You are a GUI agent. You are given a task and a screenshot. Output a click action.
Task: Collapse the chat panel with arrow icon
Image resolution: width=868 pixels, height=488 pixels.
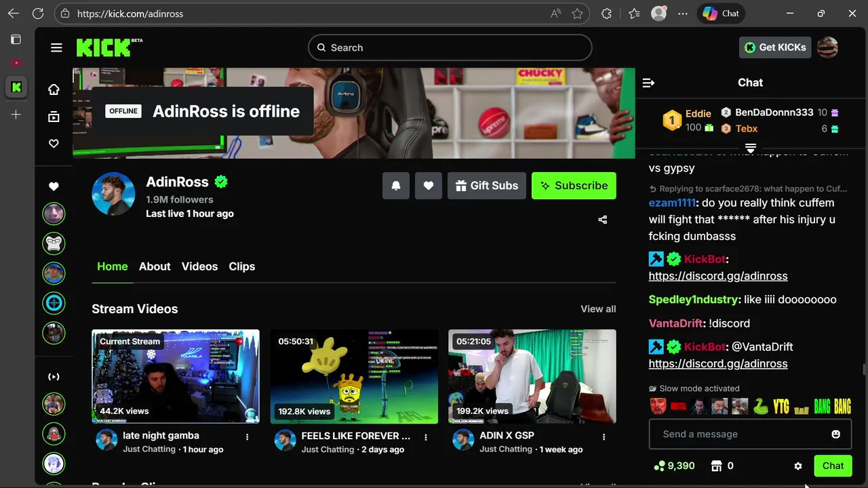coord(648,83)
